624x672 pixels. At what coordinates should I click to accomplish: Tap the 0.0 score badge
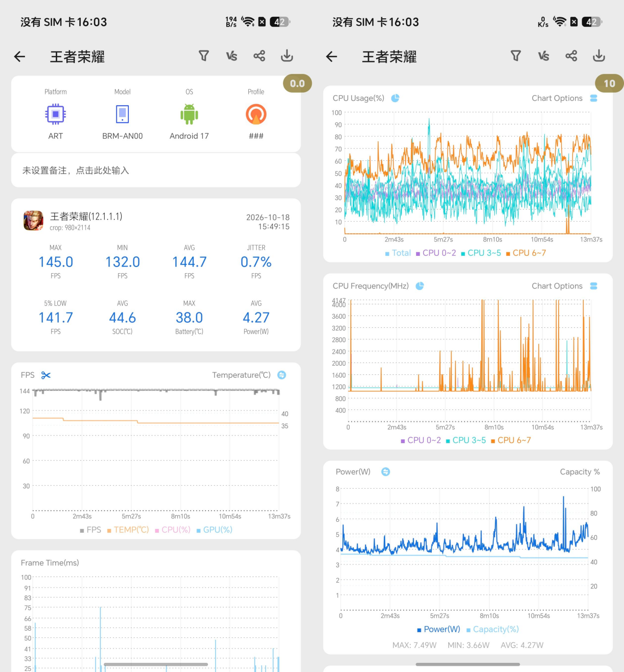(297, 84)
